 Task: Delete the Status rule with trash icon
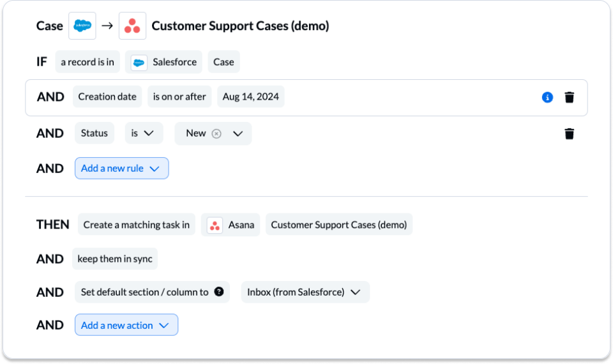click(569, 133)
